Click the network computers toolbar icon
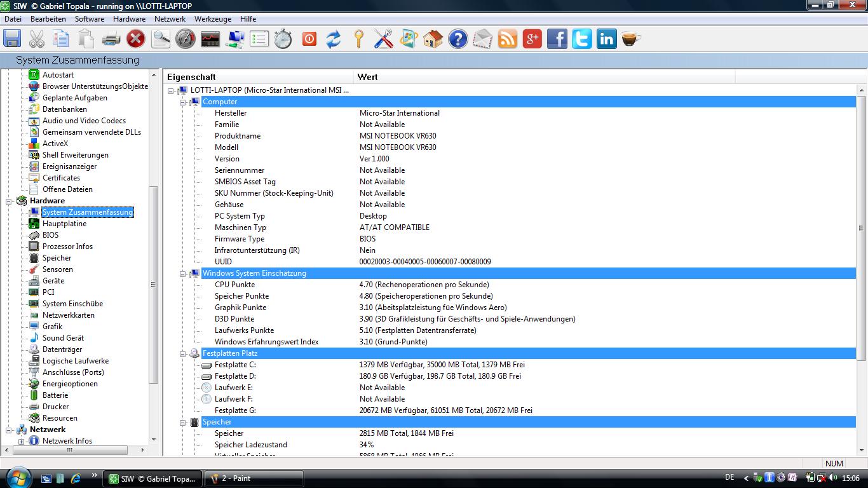The width and height of the screenshot is (868, 488). (x=235, y=39)
